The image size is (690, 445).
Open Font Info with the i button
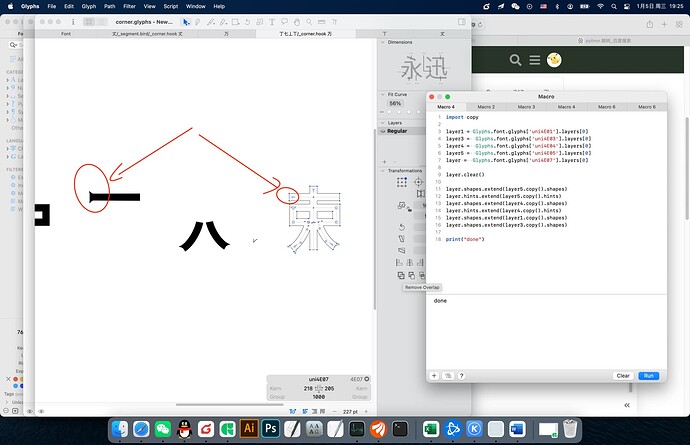[73, 22]
